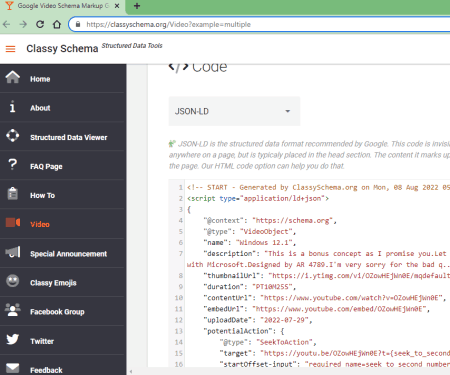Click the Classy Schema site title
This screenshot has width=450, height=375.
click(x=62, y=49)
